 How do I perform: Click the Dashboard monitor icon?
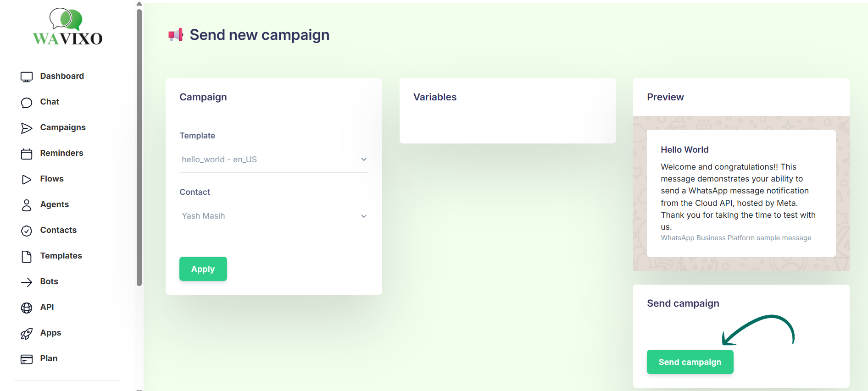click(27, 77)
